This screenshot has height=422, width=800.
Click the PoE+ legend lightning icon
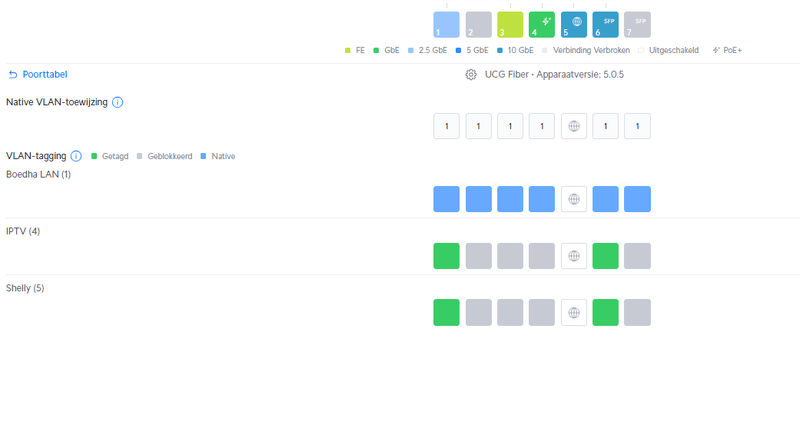[x=716, y=51]
